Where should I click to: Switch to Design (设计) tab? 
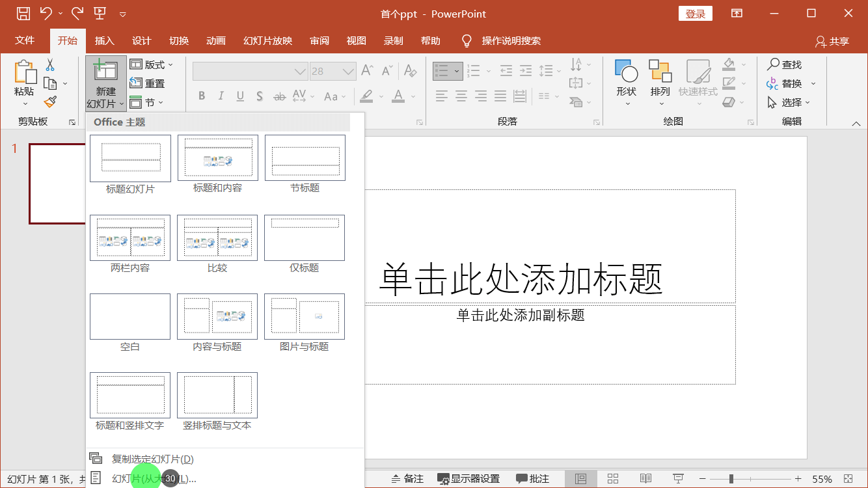click(141, 40)
